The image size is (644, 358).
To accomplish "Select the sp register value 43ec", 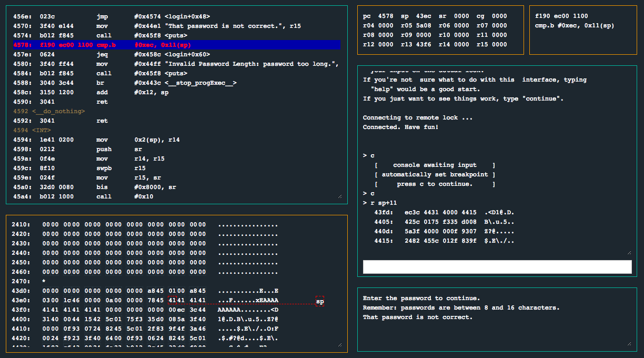I will pyautogui.click(x=424, y=16).
